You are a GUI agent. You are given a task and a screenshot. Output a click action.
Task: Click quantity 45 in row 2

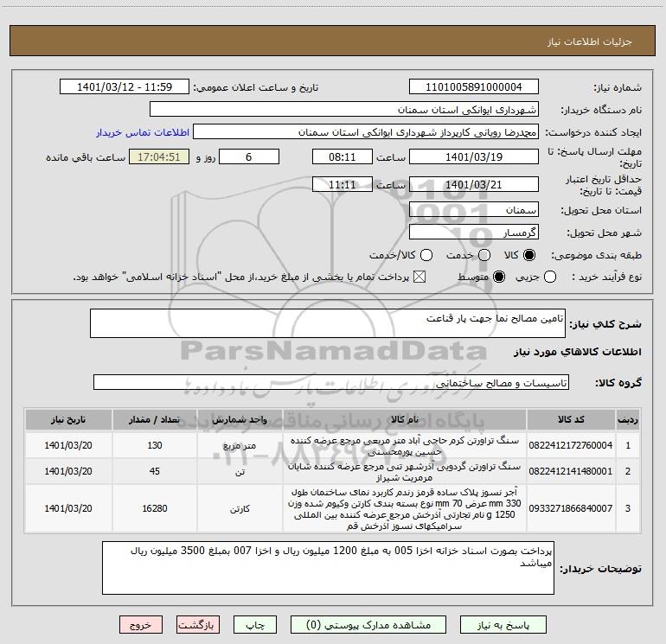tap(155, 471)
